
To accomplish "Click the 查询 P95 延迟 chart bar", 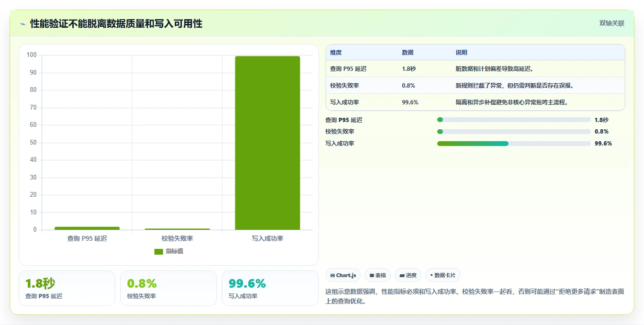I will pyautogui.click(x=87, y=228).
